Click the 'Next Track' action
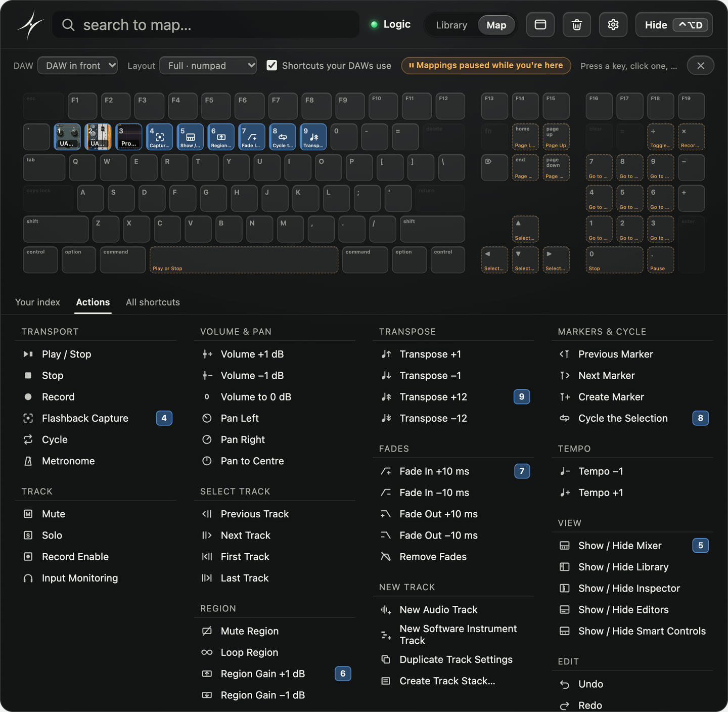 point(275,535)
